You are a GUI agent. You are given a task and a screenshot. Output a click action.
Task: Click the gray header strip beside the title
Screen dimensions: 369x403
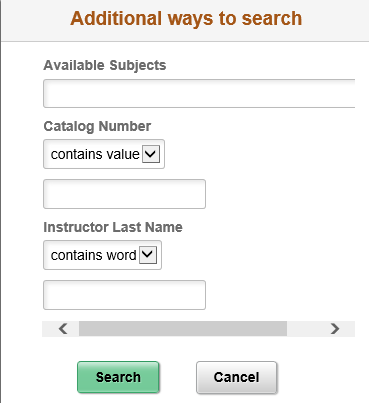tap(337, 20)
